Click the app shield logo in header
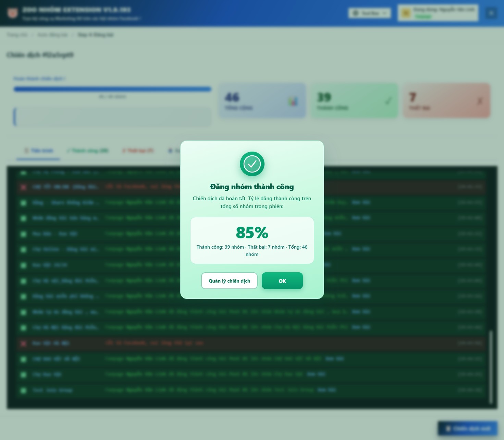Viewport: 504px width, 440px height. coord(13,13)
